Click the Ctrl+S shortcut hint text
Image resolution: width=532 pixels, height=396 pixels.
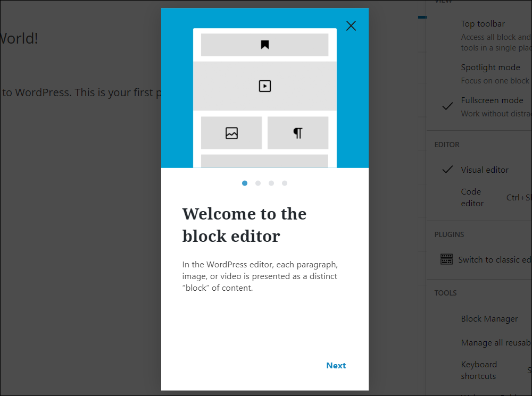[x=519, y=197]
